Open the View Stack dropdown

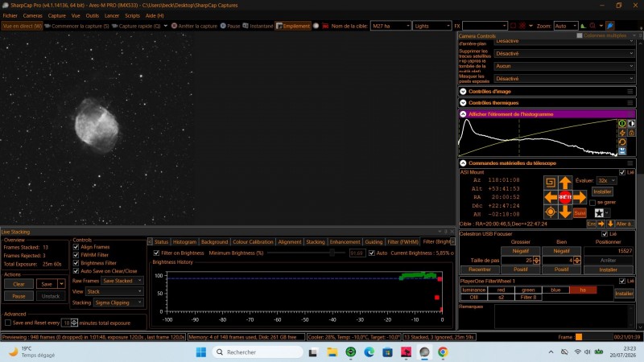tap(114, 291)
